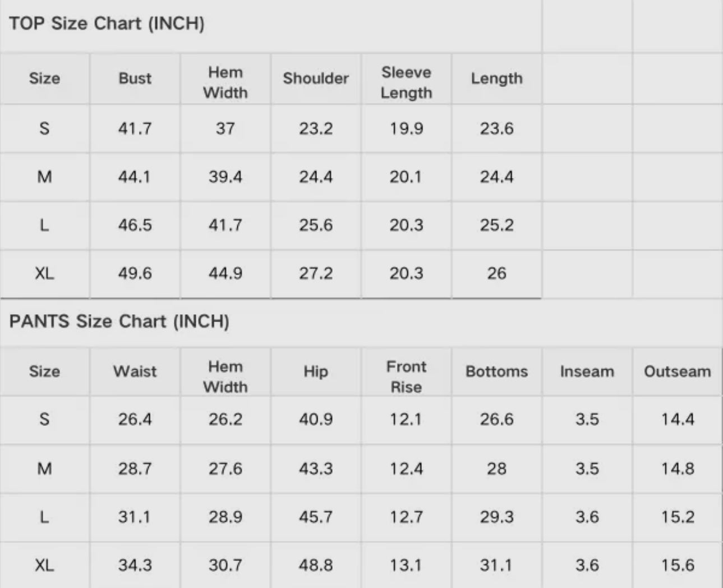The height and width of the screenshot is (588, 723).
Task: Click the Sleeve Length column header
Action: point(406,82)
